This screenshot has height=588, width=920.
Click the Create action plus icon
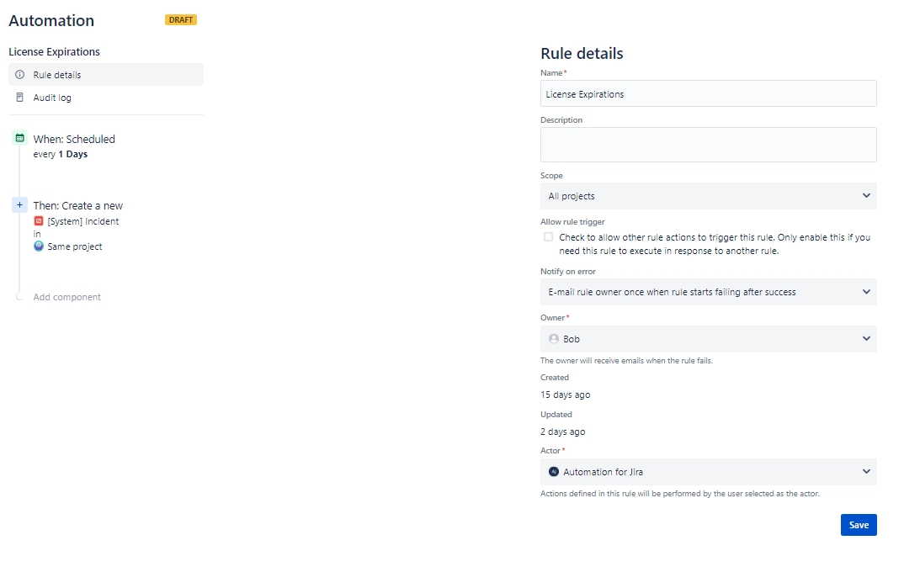tap(19, 204)
